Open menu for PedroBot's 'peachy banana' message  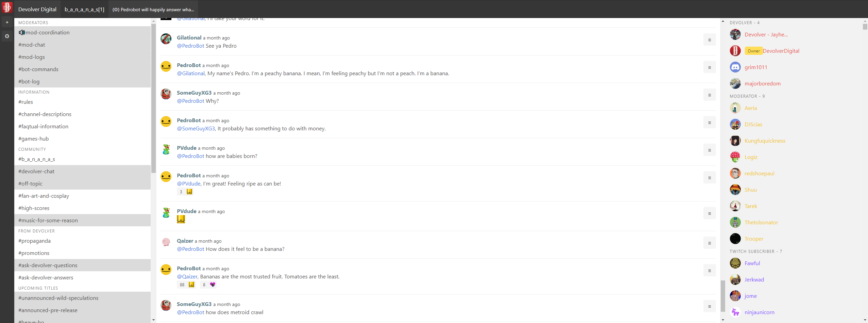click(709, 67)
